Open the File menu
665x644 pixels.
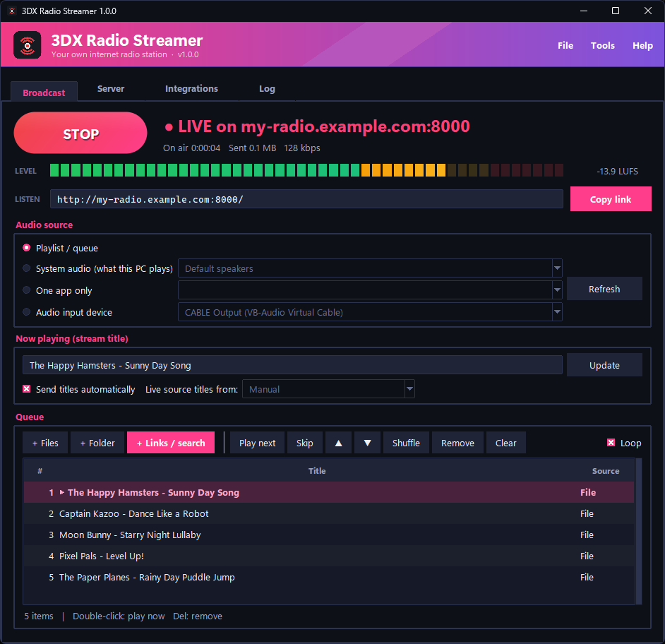tap(565, 45)
